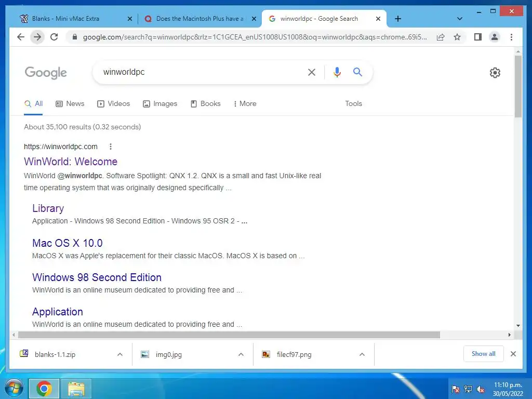Go forward with the forward arrow
This screenshot has width=532, height=399.
(37, 37)
